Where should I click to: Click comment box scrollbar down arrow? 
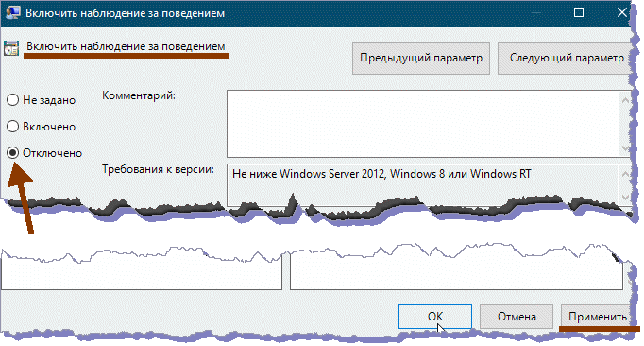click(x=625, y=148)
